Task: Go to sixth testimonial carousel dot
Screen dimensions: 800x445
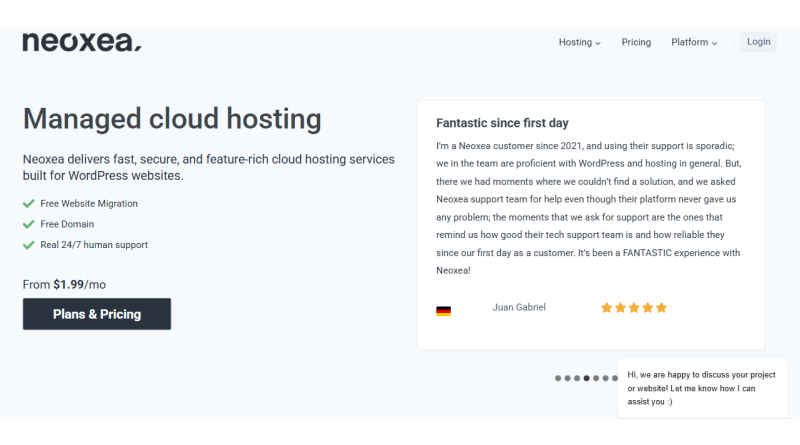Action: point(606,378)
